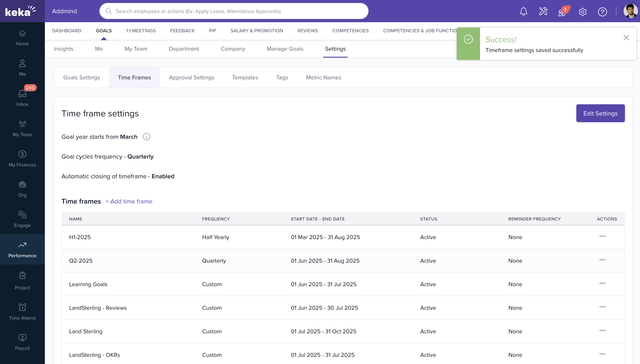
Task: Open Time Attend sidebar item
Action: 22,312
